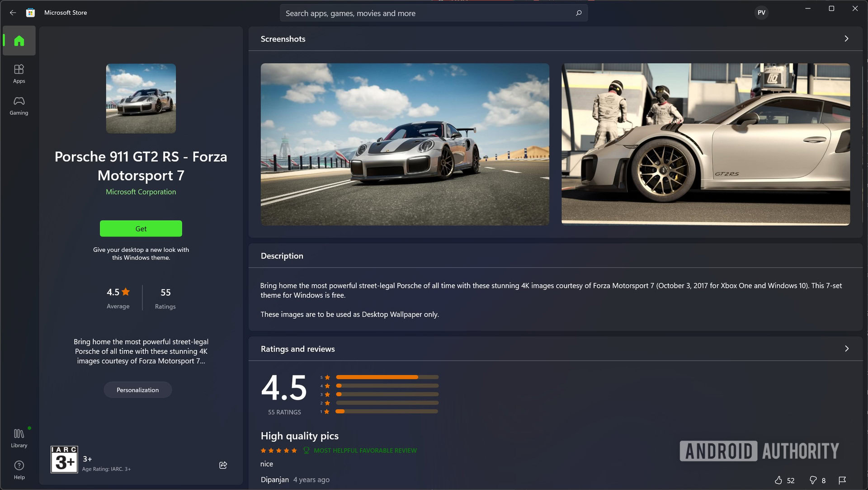Screen dimensions: 868x490
Task: Expand Ratings and Reviews section
Action: (x=847, y=348)
